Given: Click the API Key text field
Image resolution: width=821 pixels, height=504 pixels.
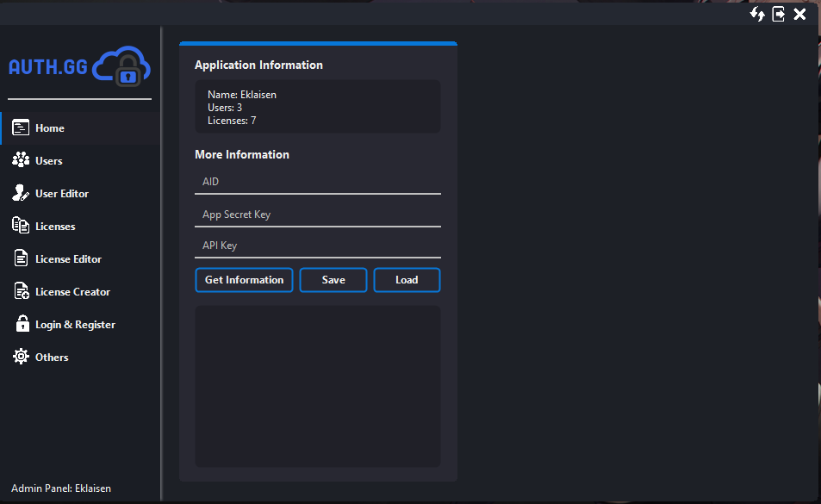Looking at the screenshot, I should click(x=317, y=246).
